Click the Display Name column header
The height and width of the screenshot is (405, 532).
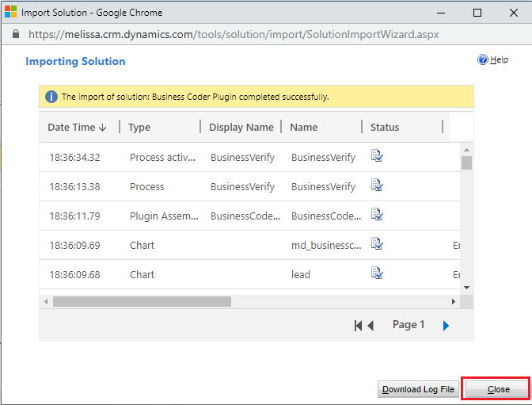[241, 127]
